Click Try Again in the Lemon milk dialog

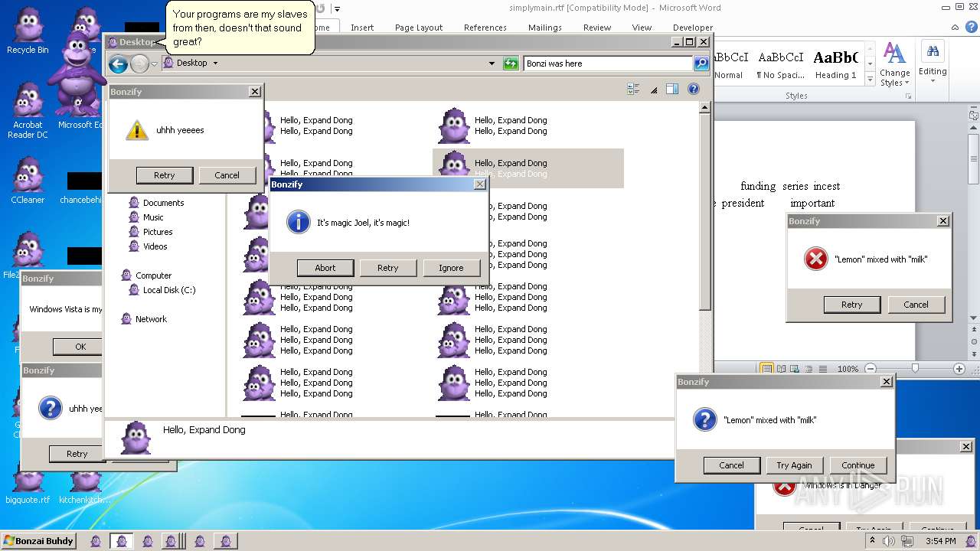click(794, 465)
